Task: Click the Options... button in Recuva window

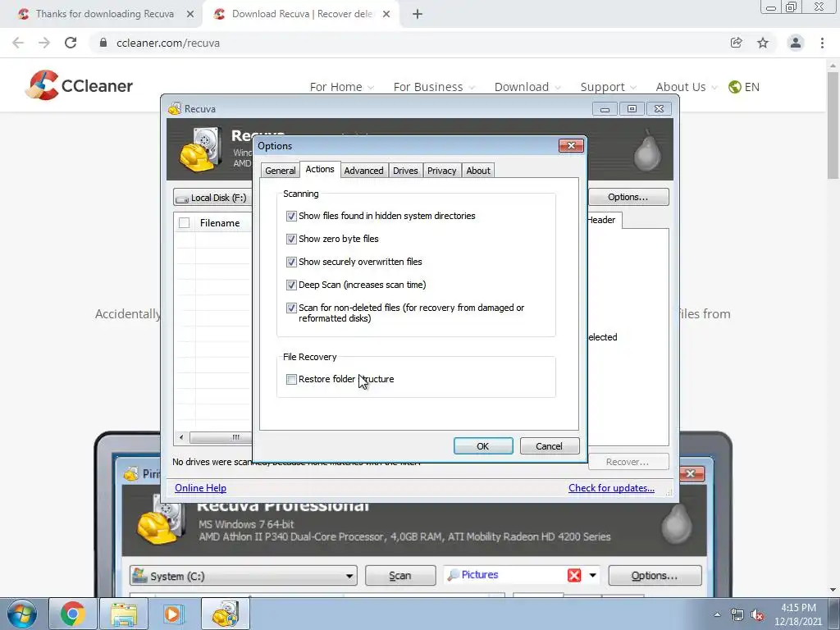Action: click(628, 197)
